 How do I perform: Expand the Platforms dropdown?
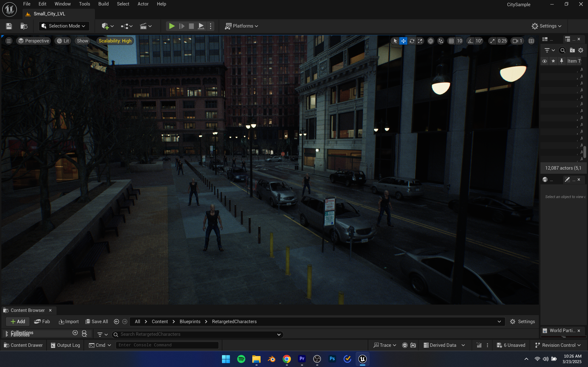click(241, 26)
